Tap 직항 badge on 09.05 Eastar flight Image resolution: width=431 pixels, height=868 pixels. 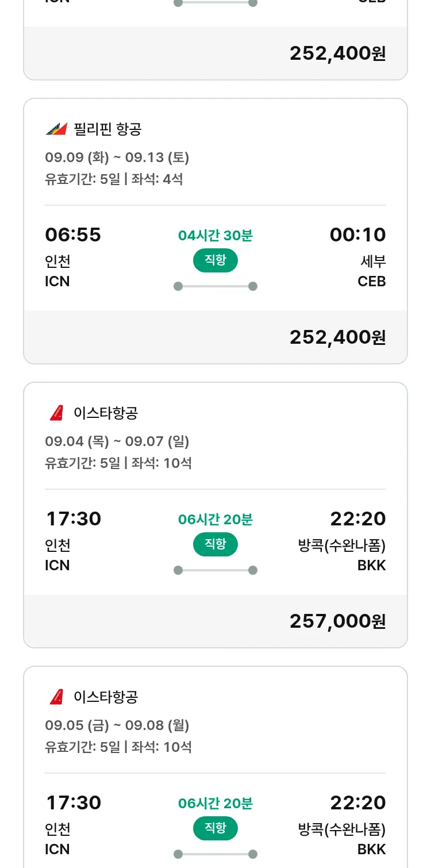215,828
